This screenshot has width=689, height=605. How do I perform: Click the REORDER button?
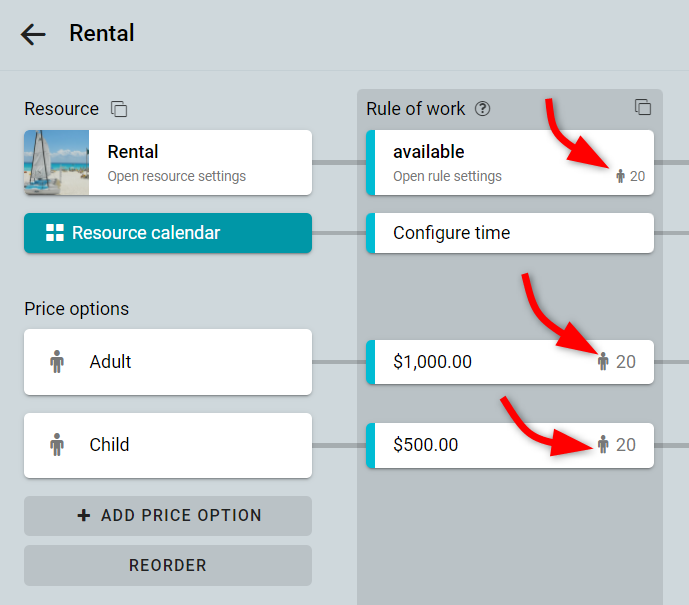click(168, 565)
